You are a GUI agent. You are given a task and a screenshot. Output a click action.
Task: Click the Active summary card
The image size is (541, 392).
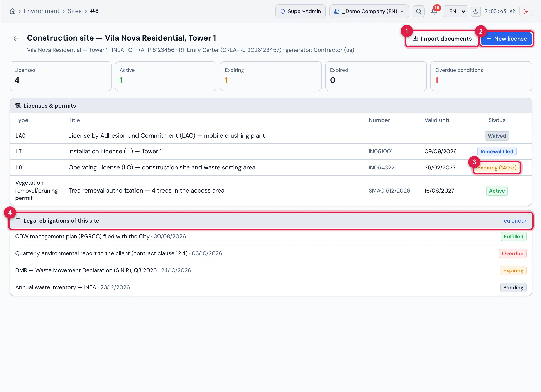point(166,76)
